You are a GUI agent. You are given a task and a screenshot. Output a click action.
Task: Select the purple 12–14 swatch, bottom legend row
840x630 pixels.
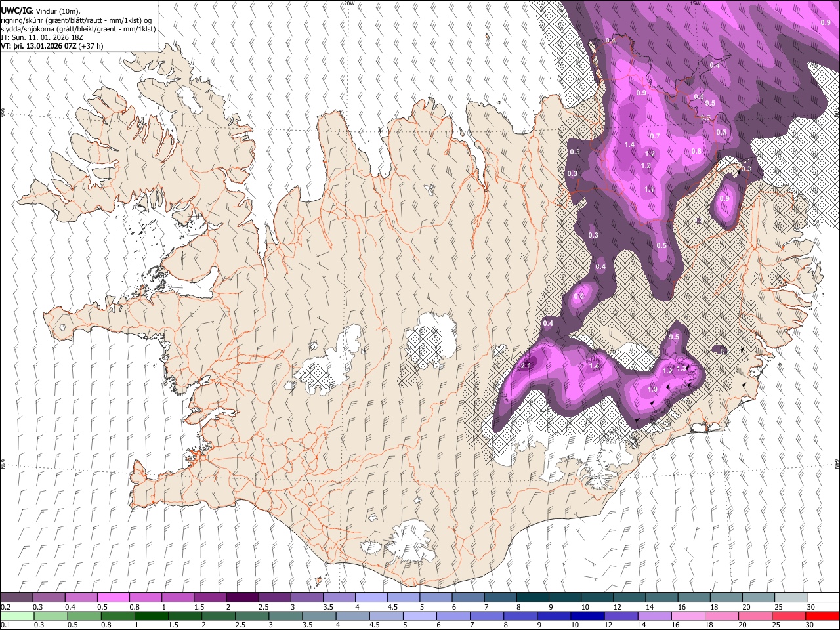621,616
